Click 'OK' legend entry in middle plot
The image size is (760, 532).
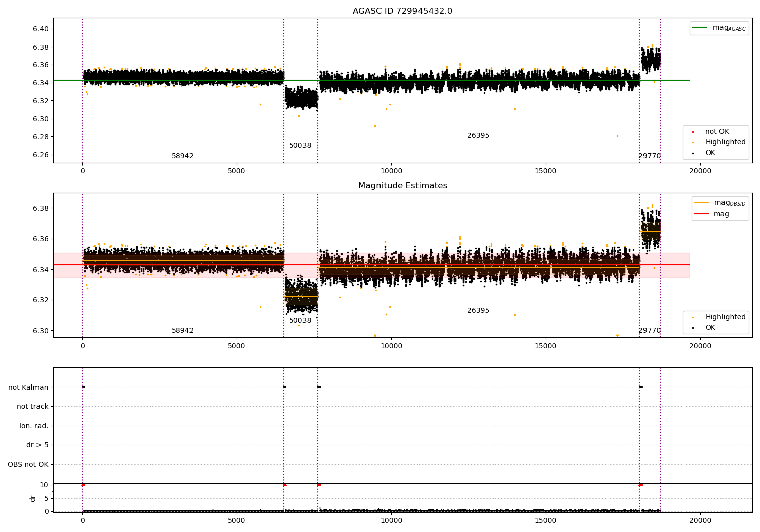(x=710, y=328)
